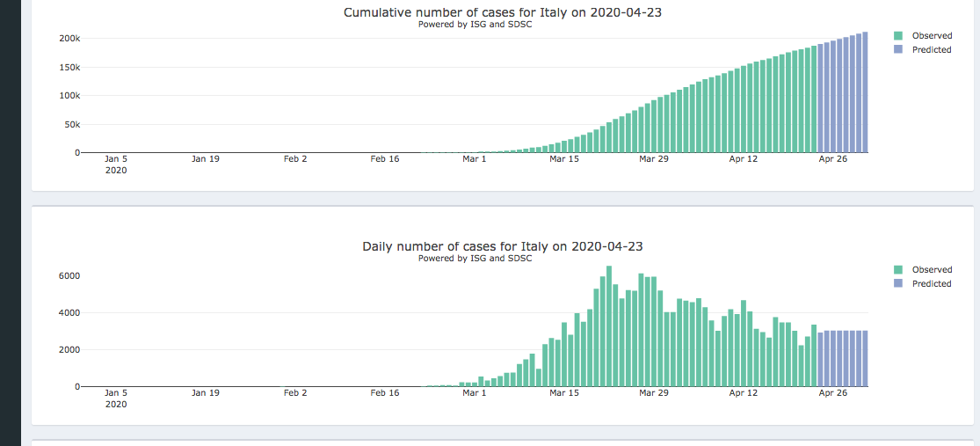Click the green Observed swatch in the cumulative legend
The image size is (980, 446).
(898, 36)
